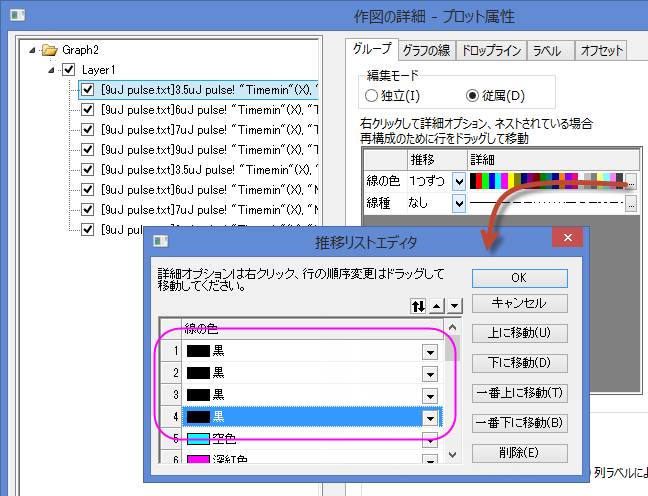Image resolution: width=648 pixels, height=496 pixels.
Task: Uncheck the 9uJ pulse plot checkbox
Action: pyautogui.click(x=88, y=149)
